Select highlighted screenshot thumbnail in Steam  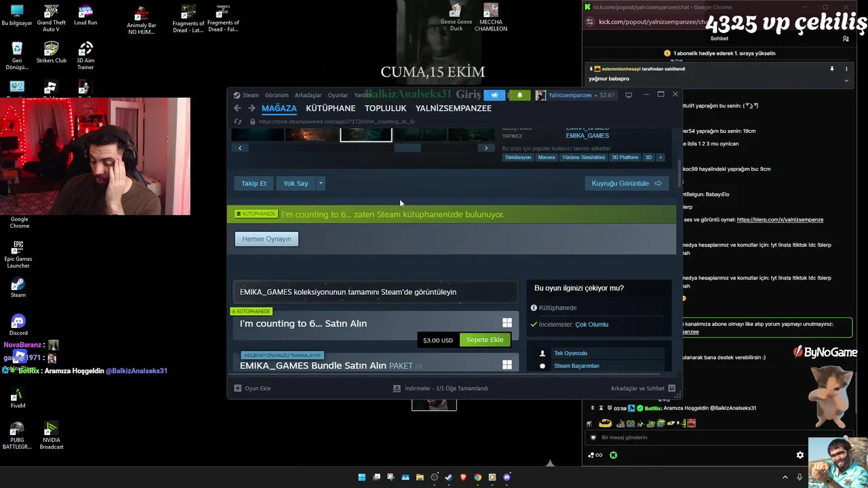click(366, 134)
